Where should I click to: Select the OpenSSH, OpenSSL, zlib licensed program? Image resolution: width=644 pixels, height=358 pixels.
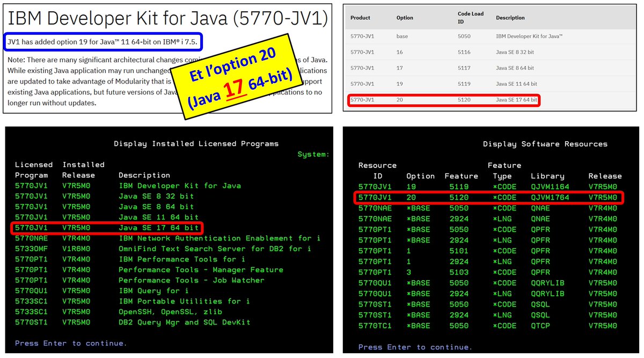pyautogui.click(x=172, y=312)
